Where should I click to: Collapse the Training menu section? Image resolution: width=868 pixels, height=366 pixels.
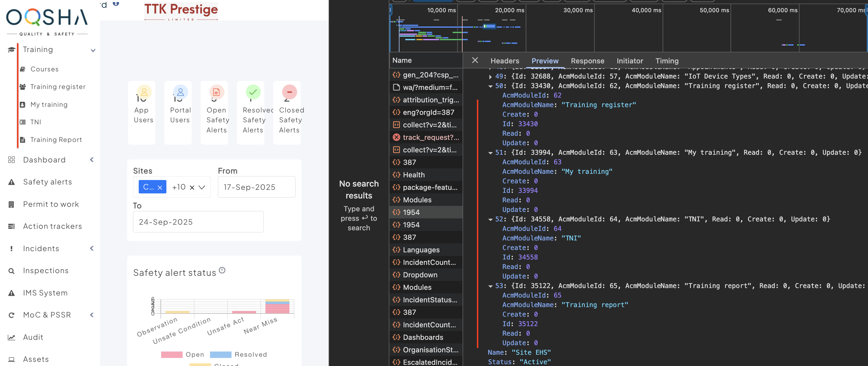(93, 50)
